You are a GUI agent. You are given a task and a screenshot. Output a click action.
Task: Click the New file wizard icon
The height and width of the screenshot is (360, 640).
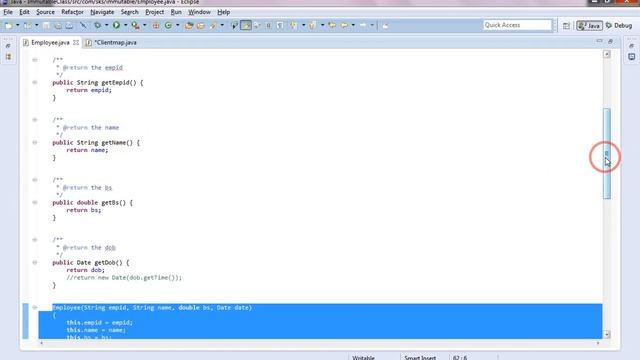tap(9, 25)
